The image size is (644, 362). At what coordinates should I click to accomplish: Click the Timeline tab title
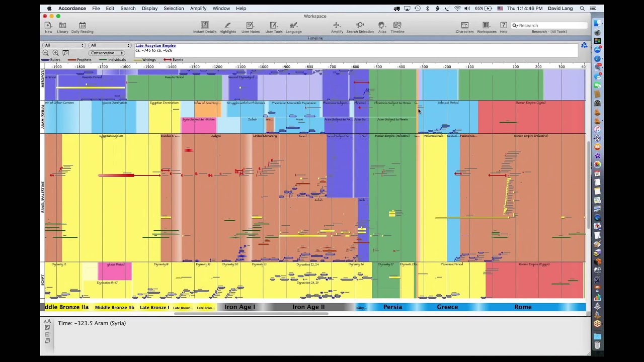(315, 38)
